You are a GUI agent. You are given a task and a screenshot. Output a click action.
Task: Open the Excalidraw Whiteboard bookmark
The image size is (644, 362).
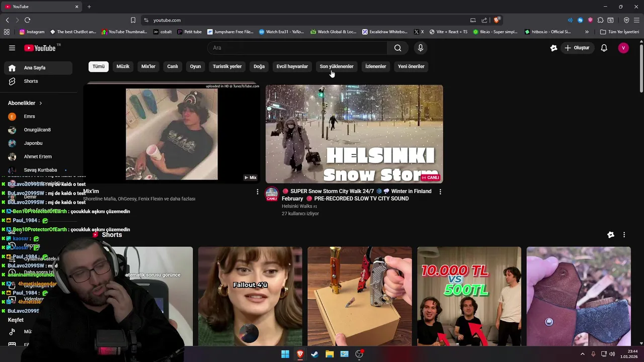click(385, 32)
